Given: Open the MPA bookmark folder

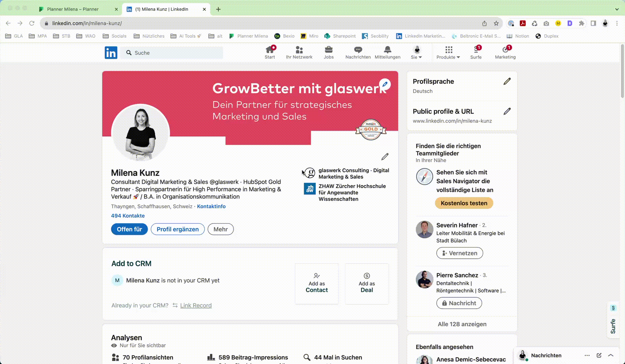Looking at the screenshot, I should pos(38,36).
